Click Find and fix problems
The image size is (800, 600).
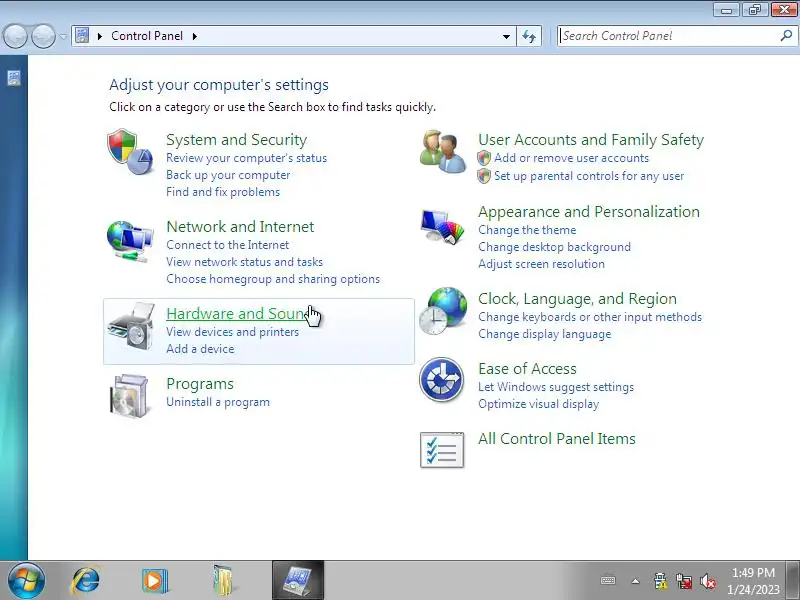coord(223,192)
